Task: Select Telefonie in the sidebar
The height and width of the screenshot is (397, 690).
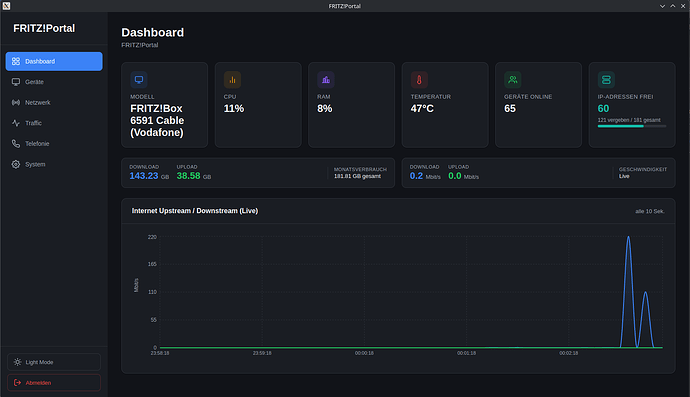Action: 54,143
